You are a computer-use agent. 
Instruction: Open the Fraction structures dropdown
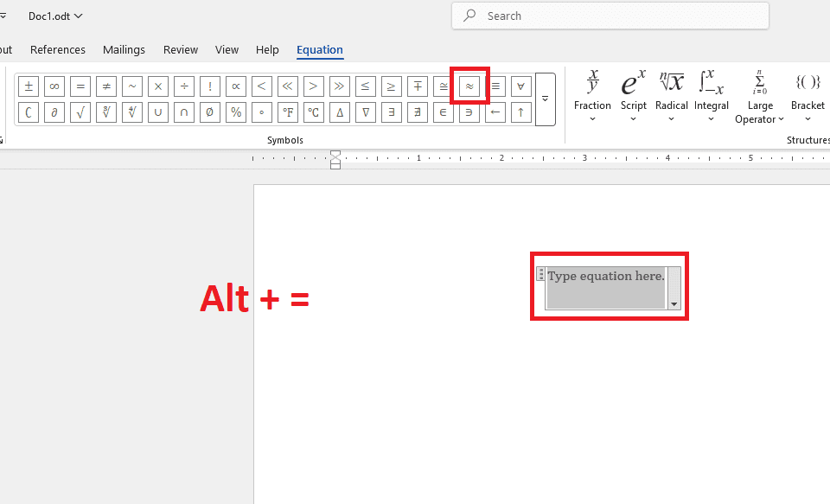(x=592, y=96)
